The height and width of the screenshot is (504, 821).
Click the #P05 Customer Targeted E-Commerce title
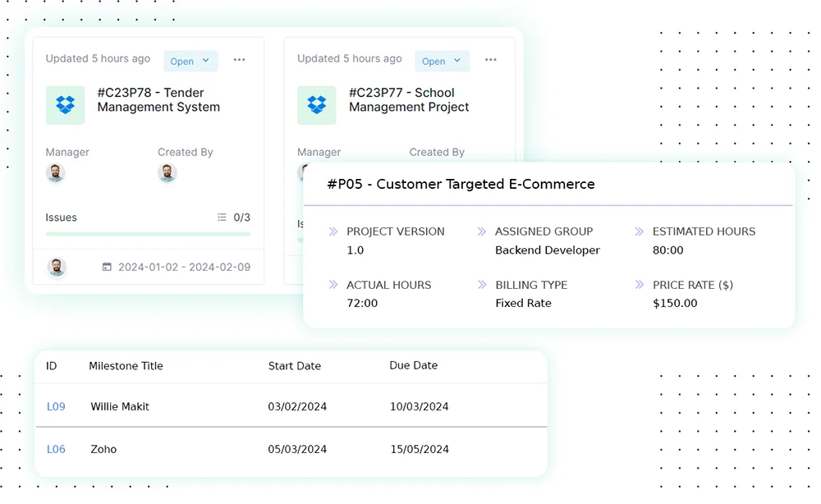460,184
